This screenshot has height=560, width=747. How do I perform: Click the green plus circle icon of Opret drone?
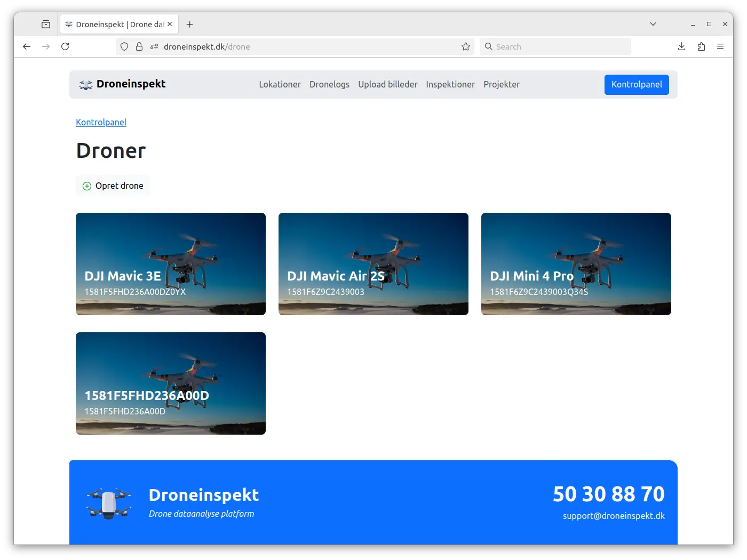point(87,186)
